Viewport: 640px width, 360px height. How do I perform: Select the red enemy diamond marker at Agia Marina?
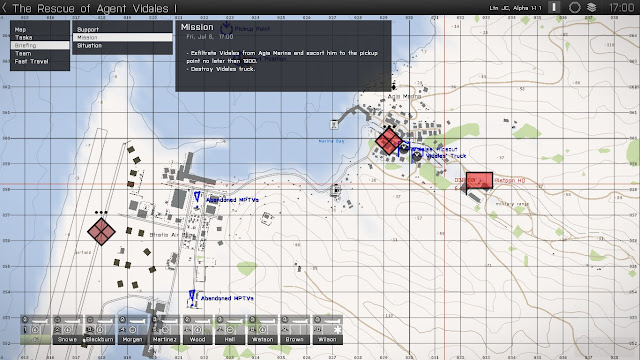(x=389, y=141)
